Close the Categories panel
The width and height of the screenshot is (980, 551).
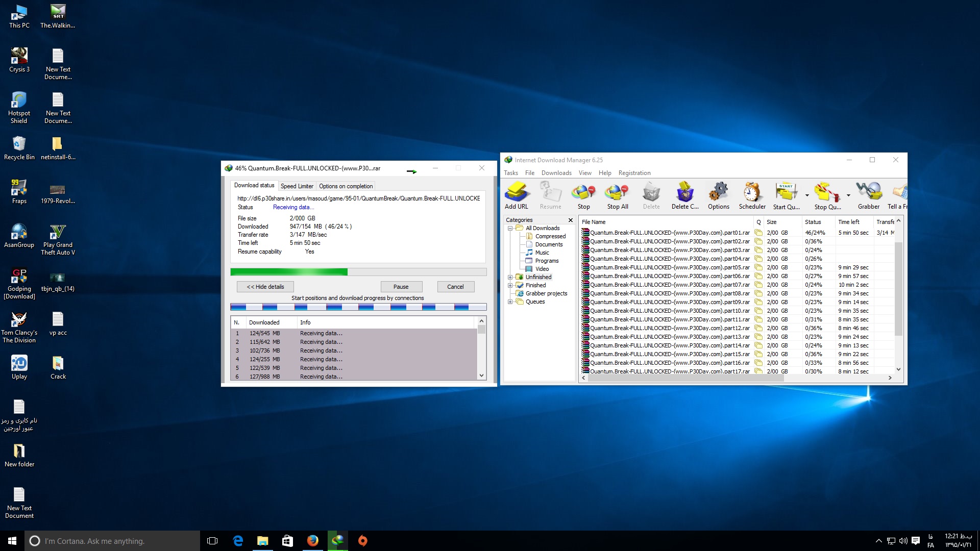tap(570, 220)
